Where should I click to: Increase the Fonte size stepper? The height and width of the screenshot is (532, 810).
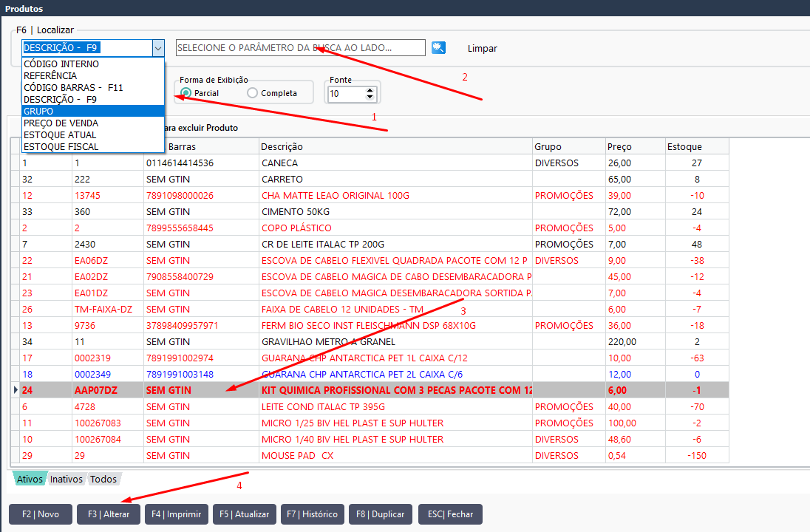(370, 90)
